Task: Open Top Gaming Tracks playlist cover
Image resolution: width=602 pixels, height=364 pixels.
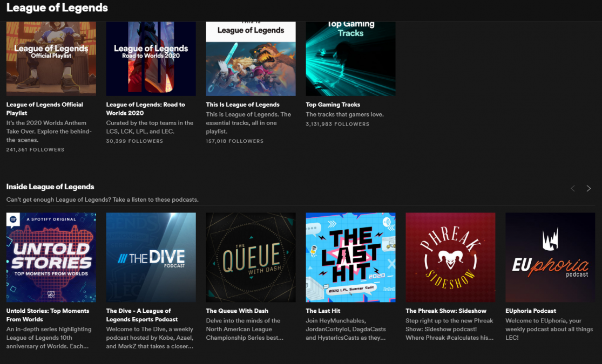Action: (x=350, y=59)
